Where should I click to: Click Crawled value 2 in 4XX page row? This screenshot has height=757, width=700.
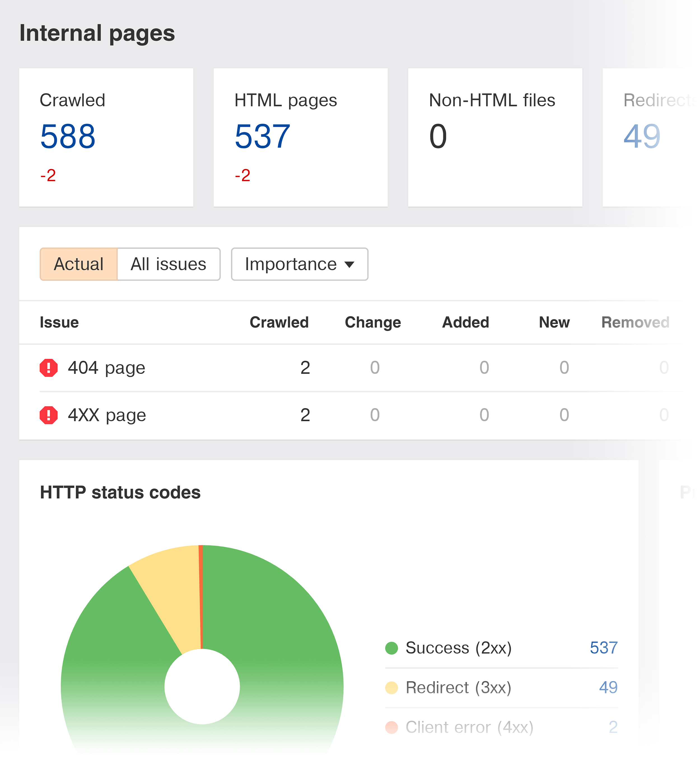click(305, 415)
